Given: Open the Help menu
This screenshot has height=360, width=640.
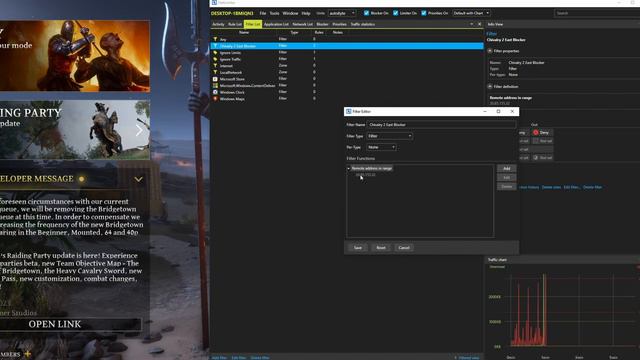Looking at the screenshot, I should 306,13.
